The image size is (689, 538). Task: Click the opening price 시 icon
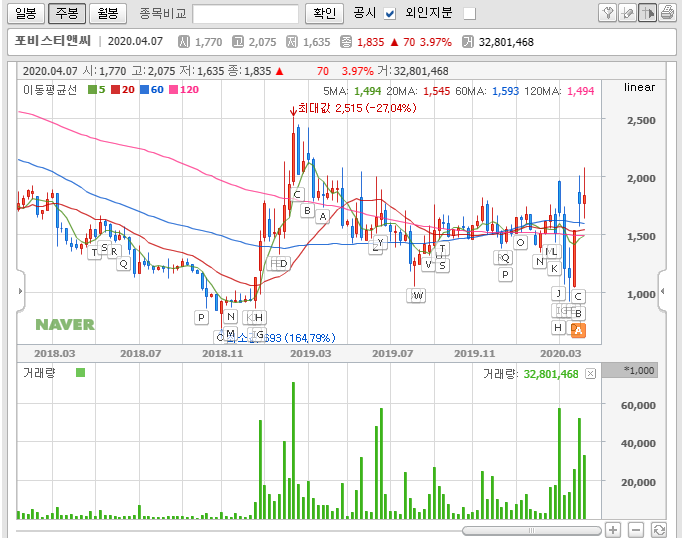(x=184, y=42)
